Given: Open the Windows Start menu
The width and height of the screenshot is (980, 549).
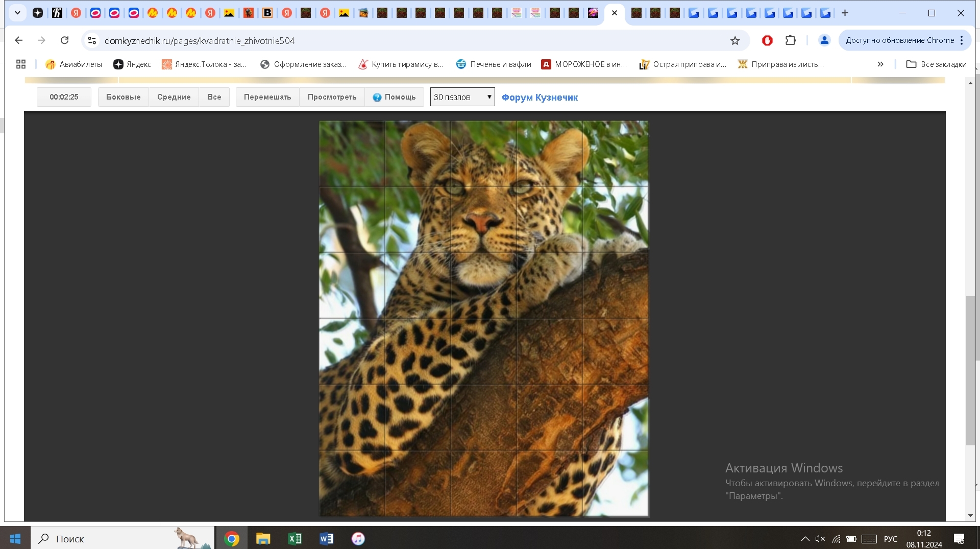Looking at the screenshot, I should [15, 538].
